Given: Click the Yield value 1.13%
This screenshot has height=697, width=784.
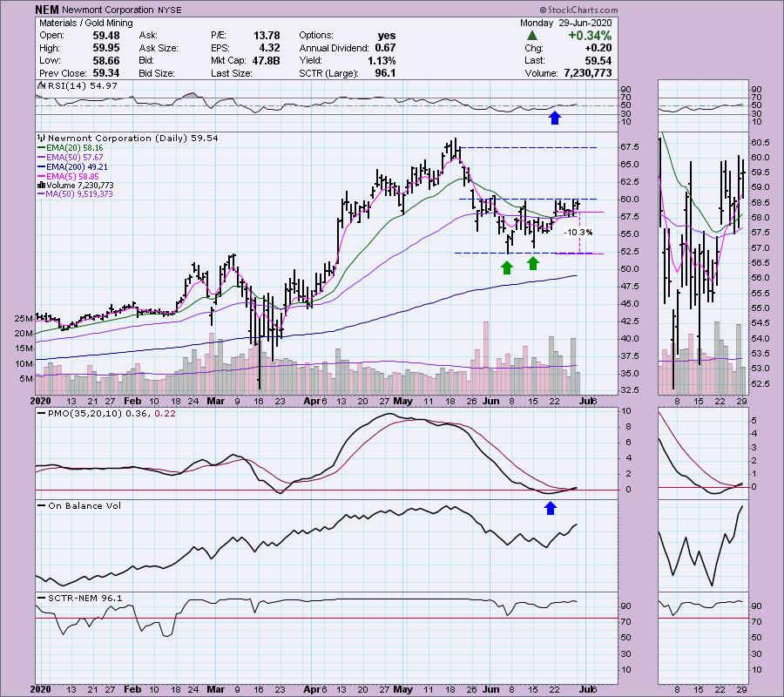Looking at the screenshot, I should tap(382, 60).
